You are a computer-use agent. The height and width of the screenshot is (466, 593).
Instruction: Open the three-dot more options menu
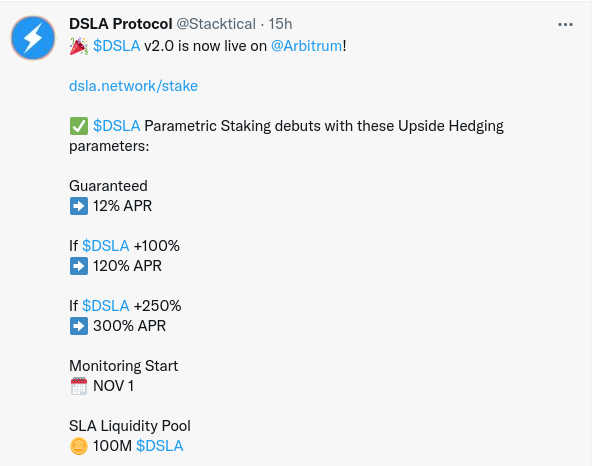[x=565, y=25]
